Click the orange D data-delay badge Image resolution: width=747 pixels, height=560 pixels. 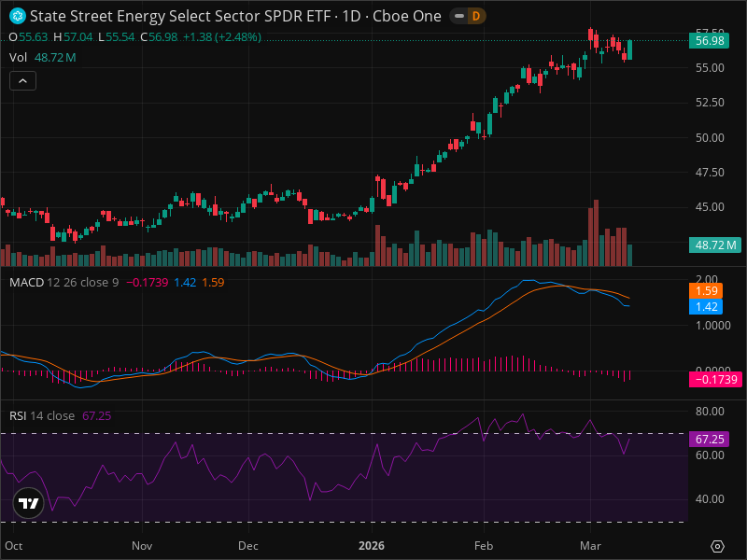[x=475, y=16]
